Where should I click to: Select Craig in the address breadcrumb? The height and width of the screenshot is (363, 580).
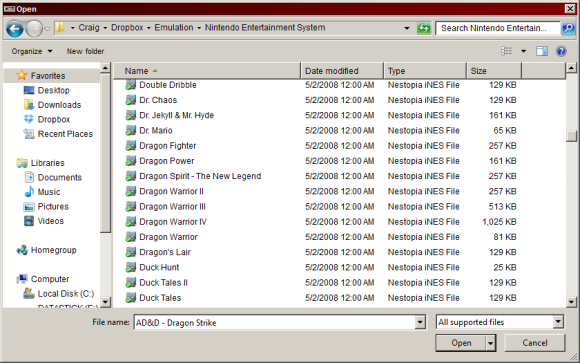[x=89, y=28]
